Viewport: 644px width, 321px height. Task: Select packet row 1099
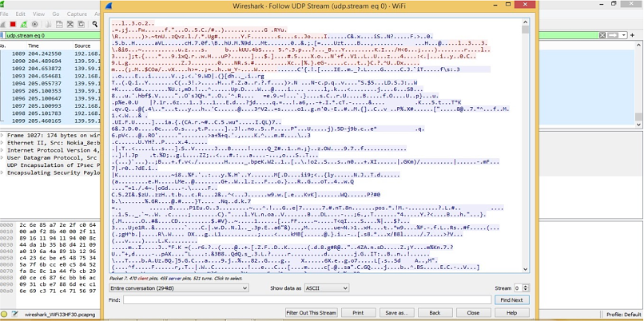coord(50,121)
